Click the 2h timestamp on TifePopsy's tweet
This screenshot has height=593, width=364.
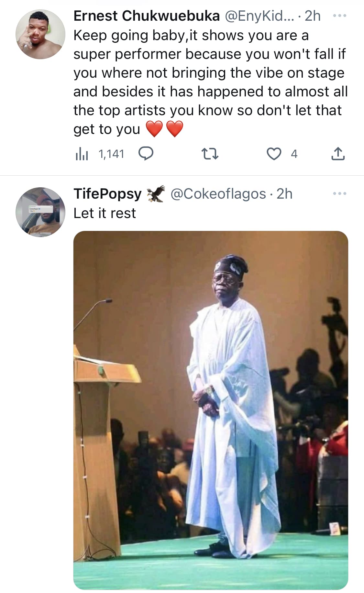(x=285, y=194)
